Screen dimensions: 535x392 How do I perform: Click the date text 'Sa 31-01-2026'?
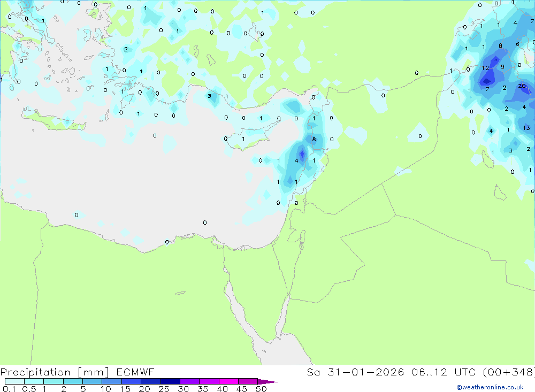pos(356,372)
